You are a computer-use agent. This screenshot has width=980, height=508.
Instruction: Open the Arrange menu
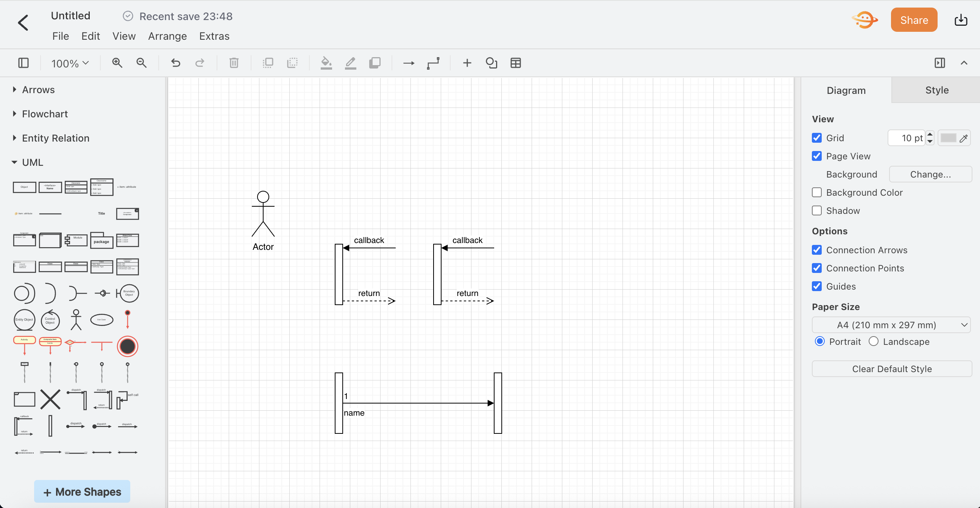tap(167, 36)
